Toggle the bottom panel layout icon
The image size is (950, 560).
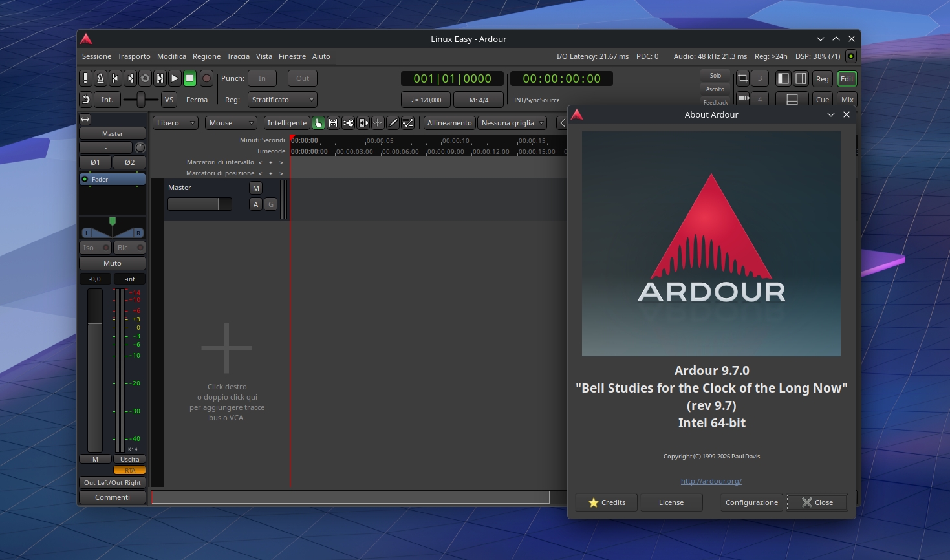792,99
